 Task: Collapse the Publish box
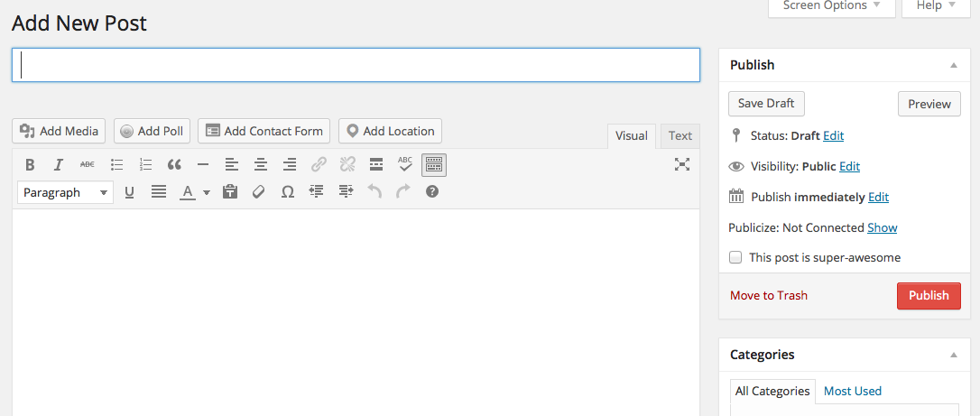click(954, 65)
